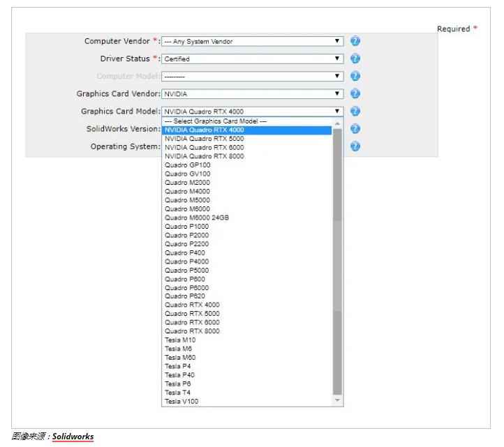Click help icon beside Graphics Card Model

pyautogui.click(x=355, y=111)
